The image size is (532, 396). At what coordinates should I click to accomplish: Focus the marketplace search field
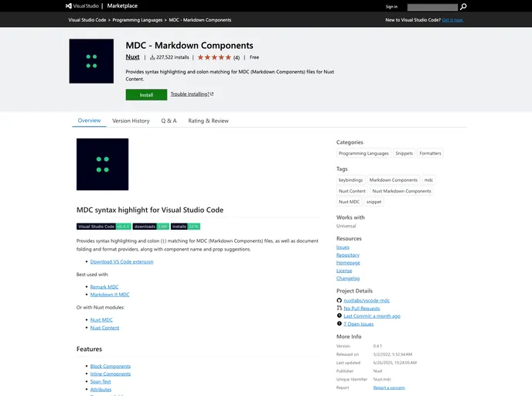coord(432,7)
